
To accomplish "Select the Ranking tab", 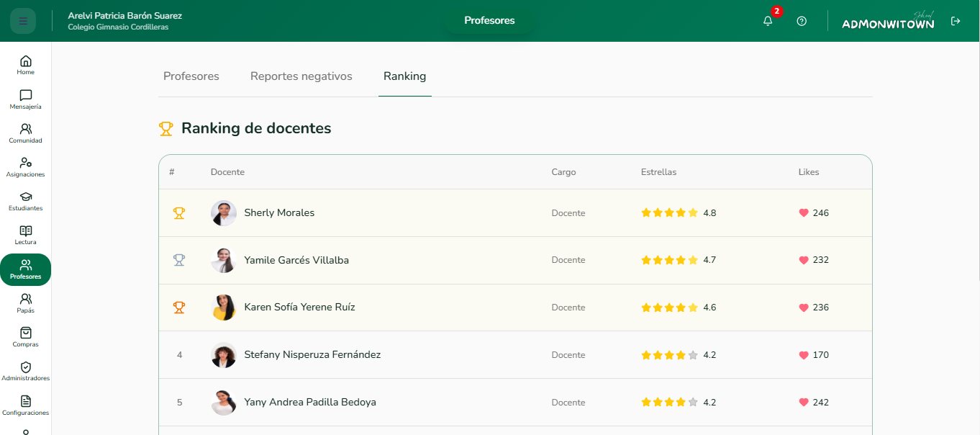I will click(x=404, y=76).
